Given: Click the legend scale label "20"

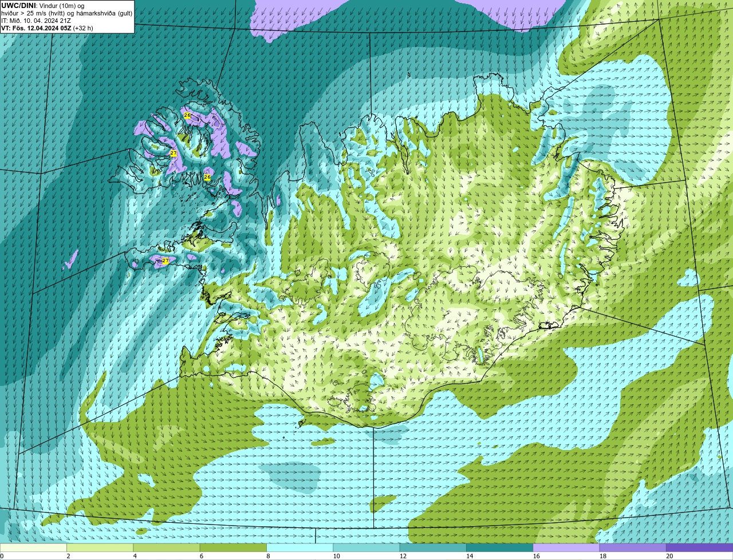Looking at the screenshot, I should 669,556.
